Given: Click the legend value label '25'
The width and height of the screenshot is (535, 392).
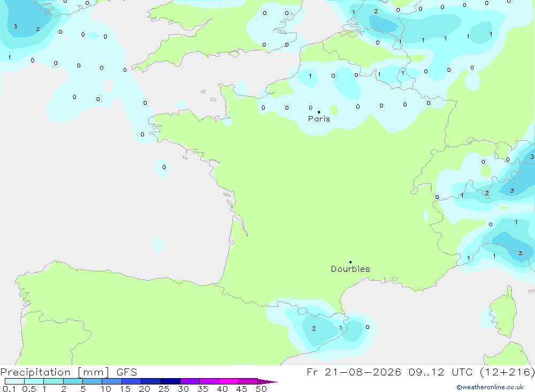Looking at the screenshot, I should (164, 389).
